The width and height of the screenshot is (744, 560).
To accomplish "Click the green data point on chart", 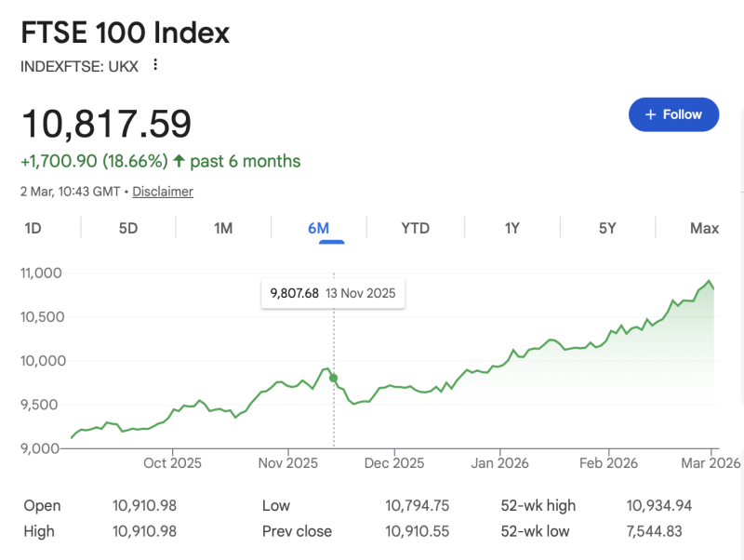I will (334, 379).
